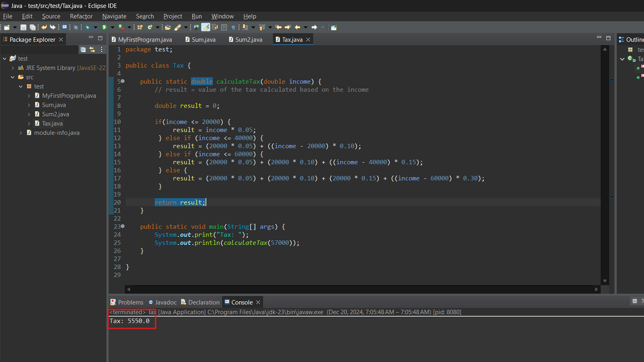Click the yellow Back navigation arrow

coord(297,27)
